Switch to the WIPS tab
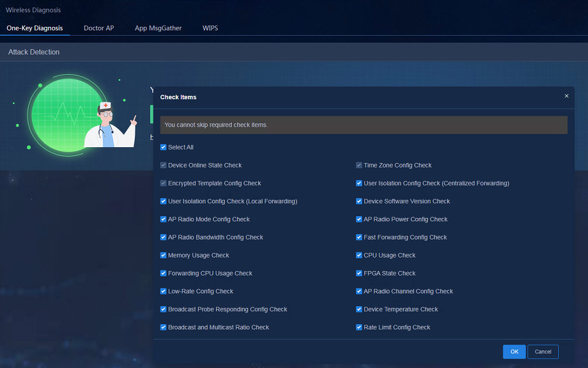Image resolution: width=588 pixels, height=368 pixels. tap(210, 28)
